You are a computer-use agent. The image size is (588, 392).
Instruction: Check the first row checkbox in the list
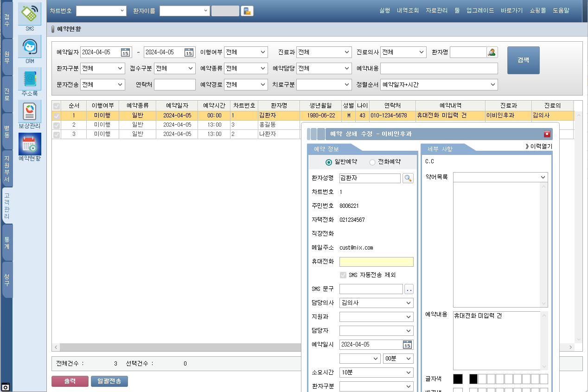(57, 116)
